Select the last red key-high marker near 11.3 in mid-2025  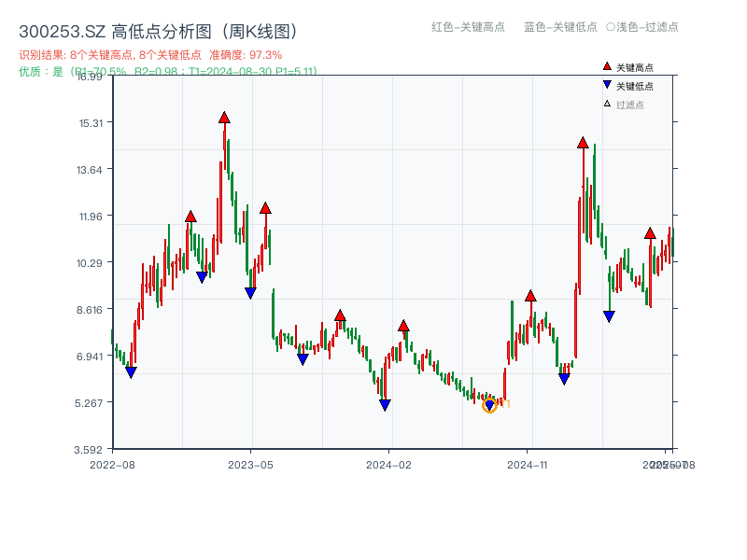point(650,233)
